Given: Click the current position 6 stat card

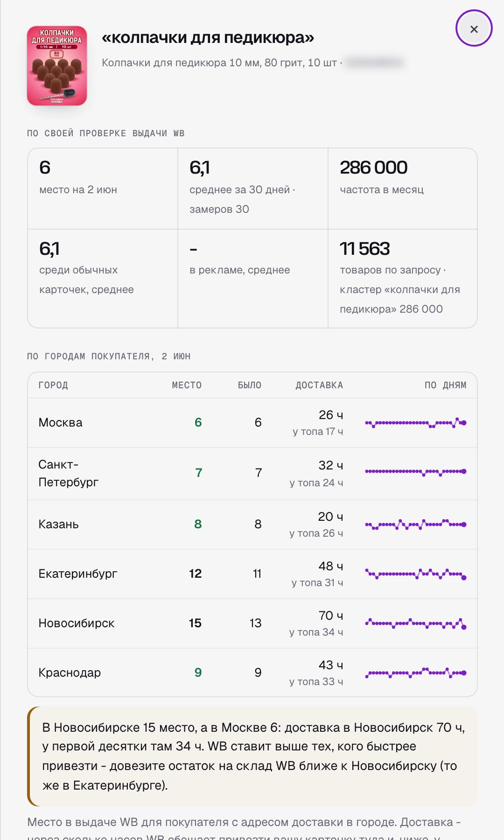Looking at the screenshot, I should click(x=103, y=189).
